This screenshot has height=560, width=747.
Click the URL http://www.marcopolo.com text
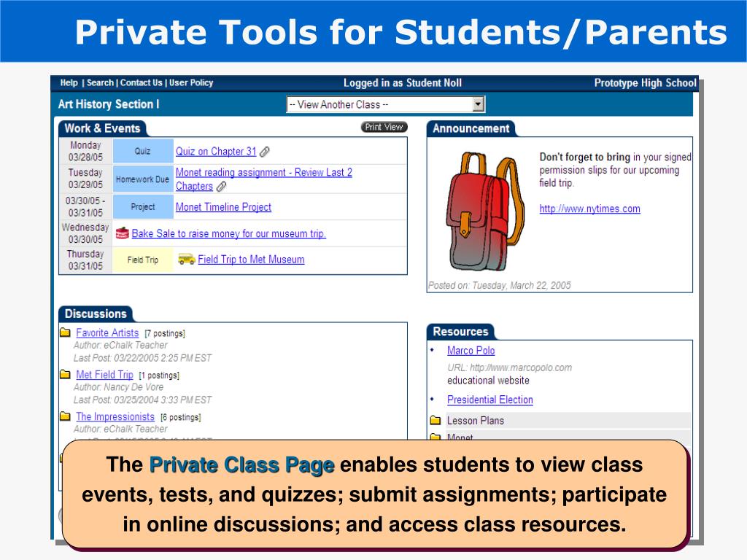point(509,367)
